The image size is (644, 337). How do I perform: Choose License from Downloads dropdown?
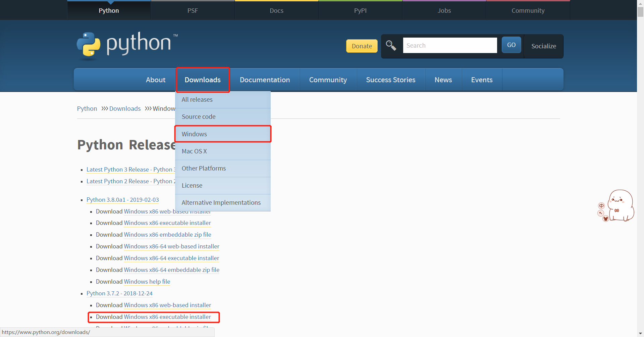223,186
